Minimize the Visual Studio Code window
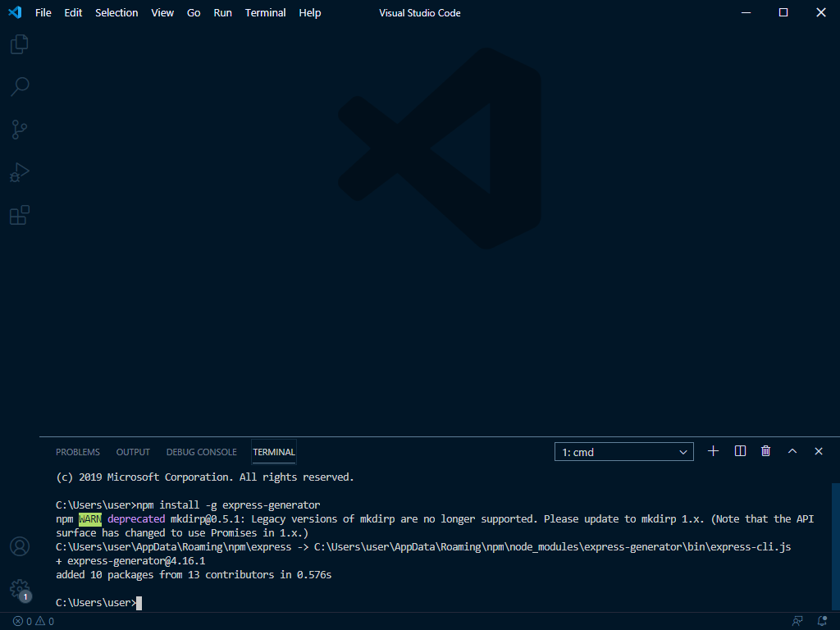 [x=746, y=12]
